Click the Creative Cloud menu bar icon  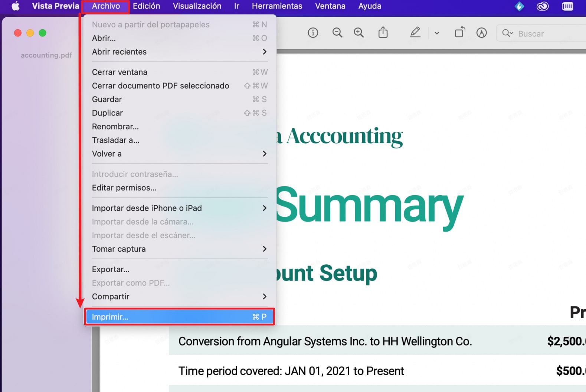click(542, 6)
